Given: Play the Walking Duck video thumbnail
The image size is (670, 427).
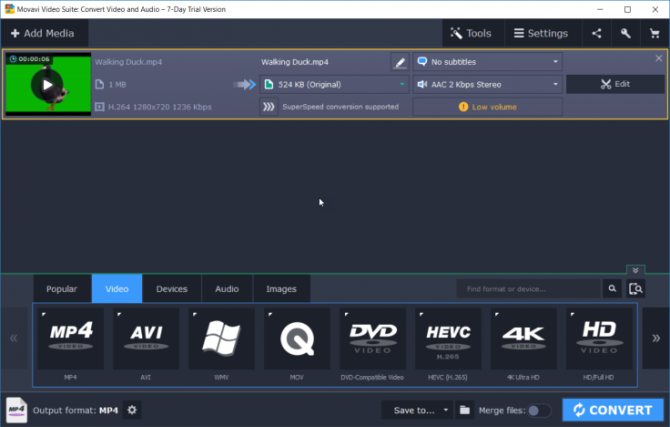Looking at the screenshot, I should (x=46, y=84).
